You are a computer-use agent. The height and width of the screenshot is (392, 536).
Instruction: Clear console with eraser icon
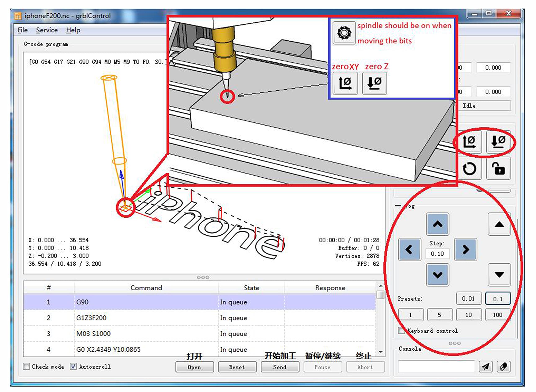pos(504,367)
